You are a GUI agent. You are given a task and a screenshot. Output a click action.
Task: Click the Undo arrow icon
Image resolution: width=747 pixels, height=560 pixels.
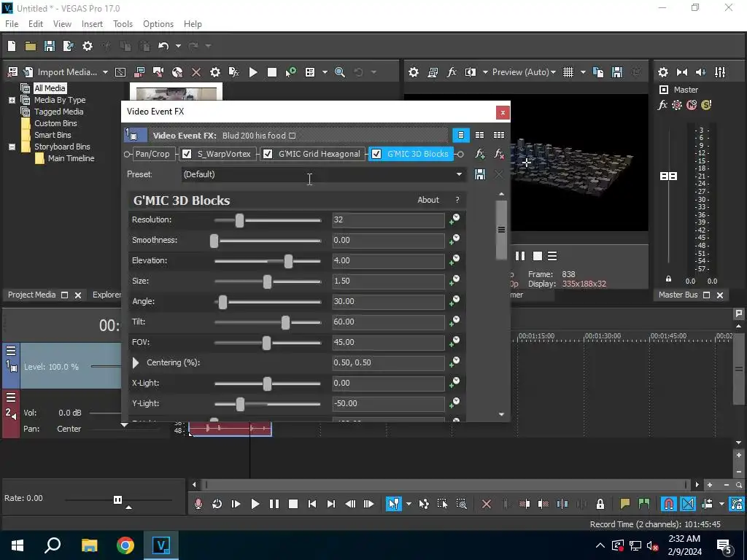[x=163, y=46]
